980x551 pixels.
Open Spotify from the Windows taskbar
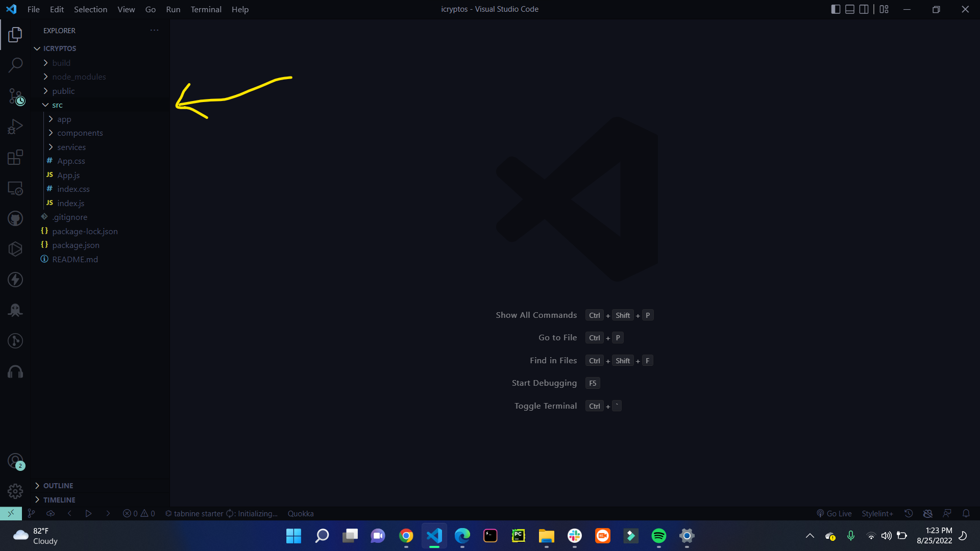tap(658, 536)
